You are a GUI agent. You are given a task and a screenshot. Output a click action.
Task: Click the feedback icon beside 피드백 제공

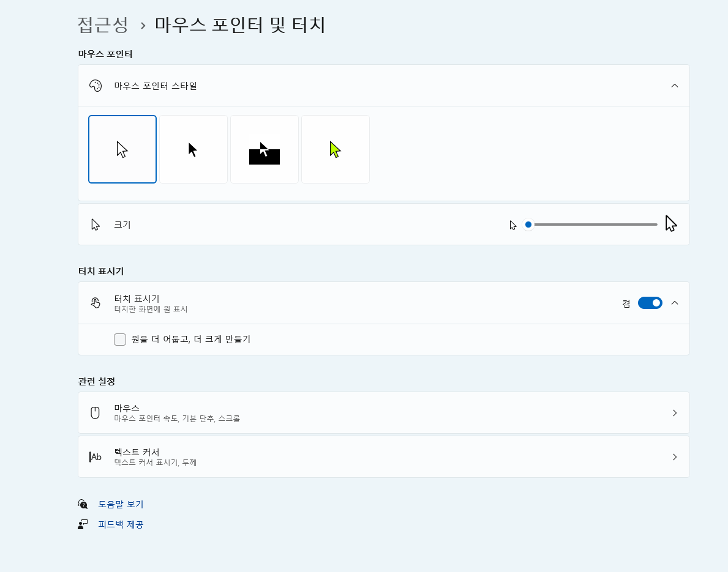pyautogui.click(x=83, y=524)
